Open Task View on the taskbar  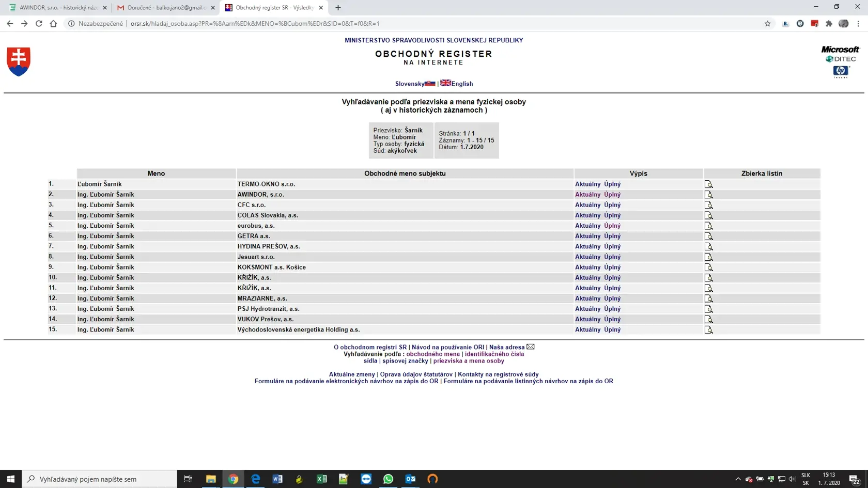[x=188, y=479]
